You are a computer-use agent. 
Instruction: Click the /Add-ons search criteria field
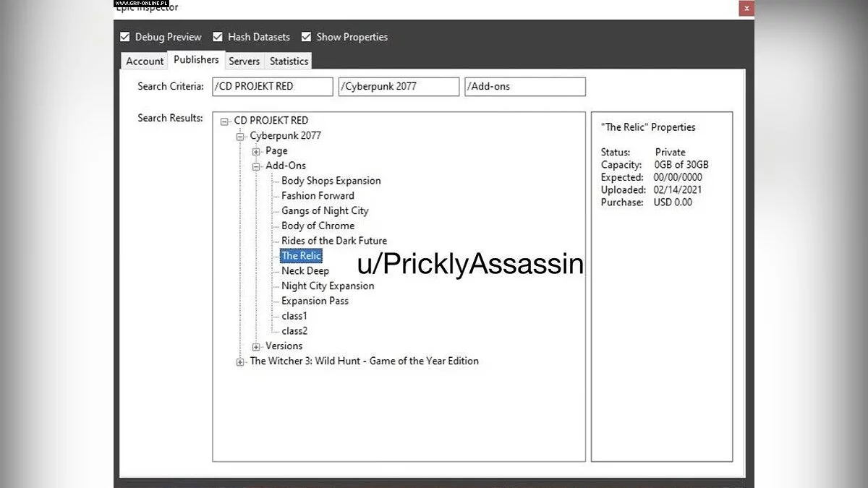525,87
